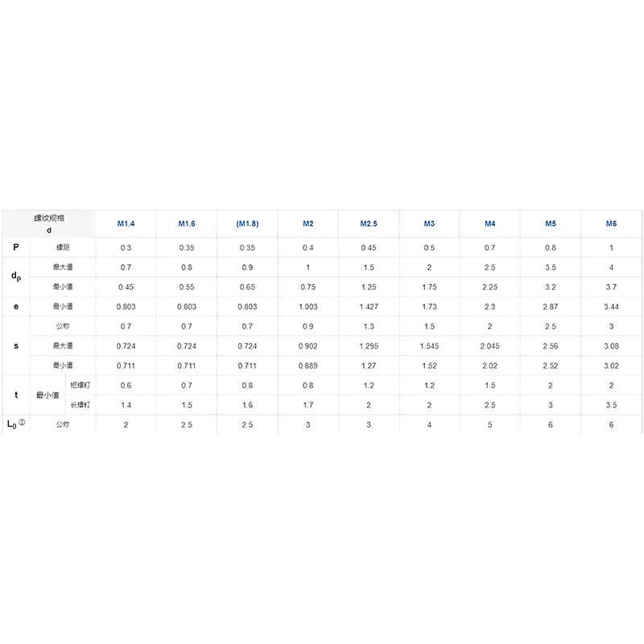
Task: Click the 螺纹规格 d header cell
Action: [x=49, y=224]
